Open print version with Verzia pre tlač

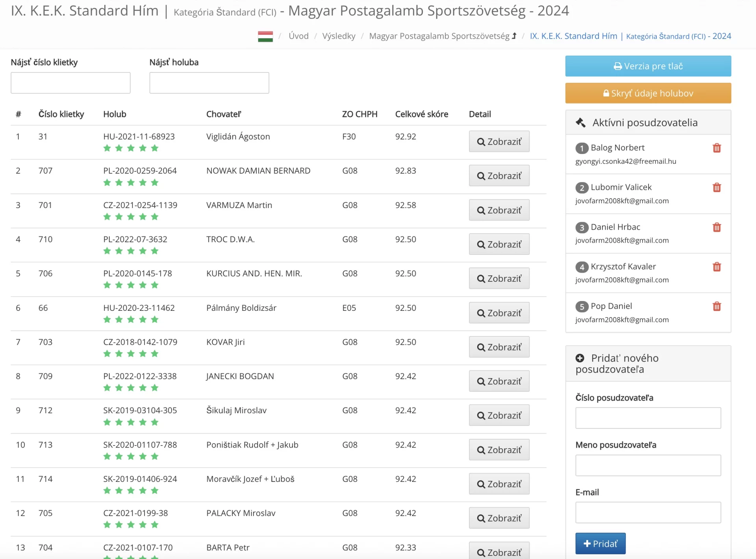click(648, 66)
